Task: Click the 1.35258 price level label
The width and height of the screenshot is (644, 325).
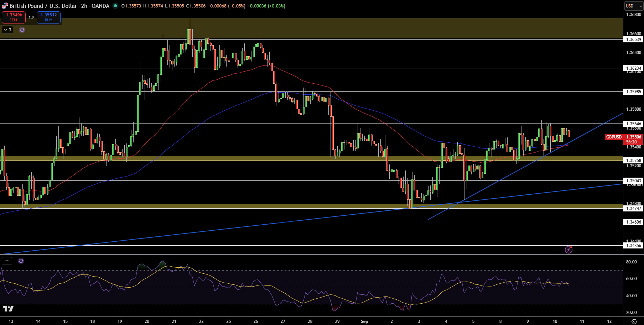Action: 634,161
